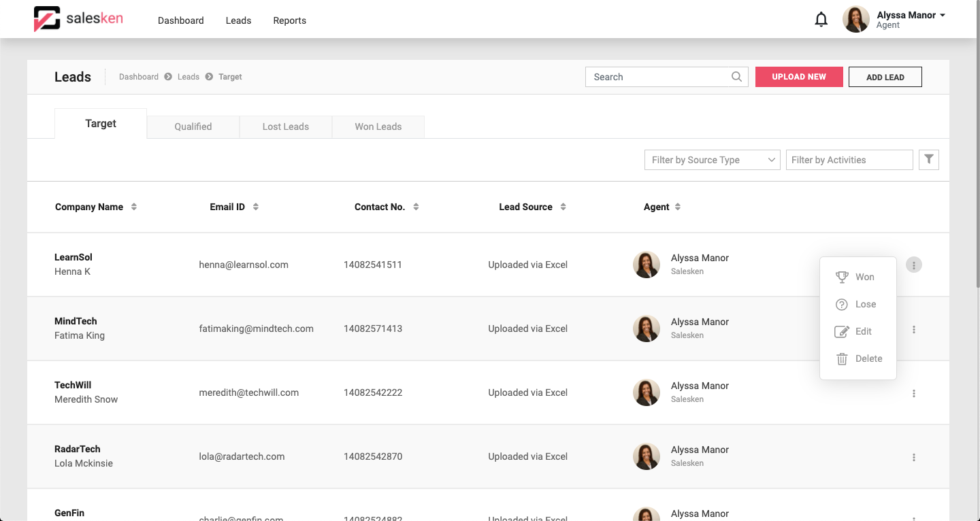Click contact number 14082542870
This screenshot has height=521, width=980.
(x=373, y=456)
